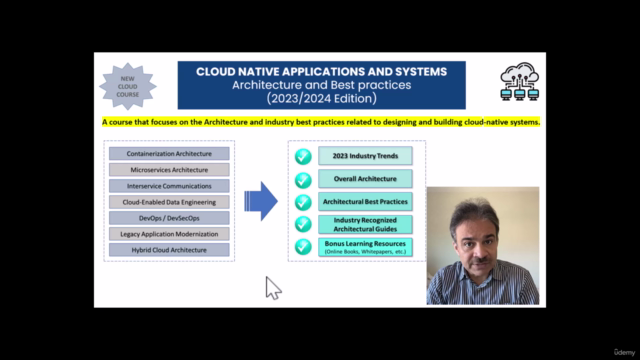Image resolution: width=640 pixels, height=360 pixels.
Task: Click the blue right arrow graphic
Action: click(x=261, y=201)
